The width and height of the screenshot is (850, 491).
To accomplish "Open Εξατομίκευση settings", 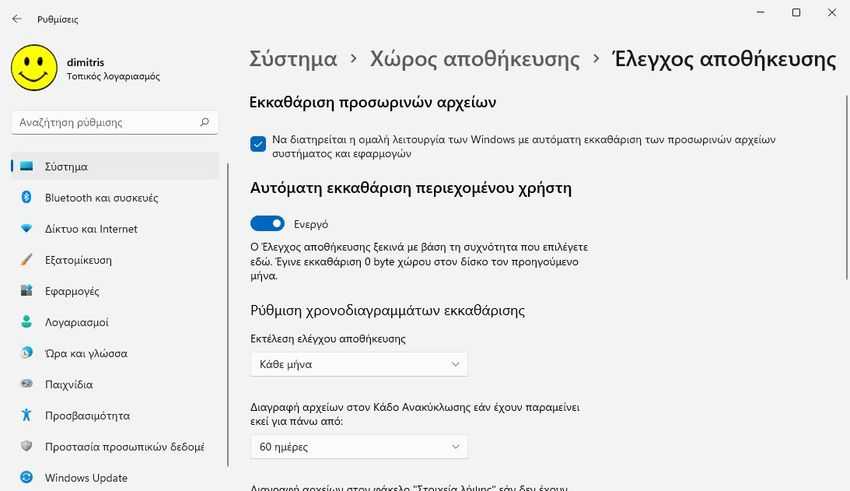I will point(114,260).
